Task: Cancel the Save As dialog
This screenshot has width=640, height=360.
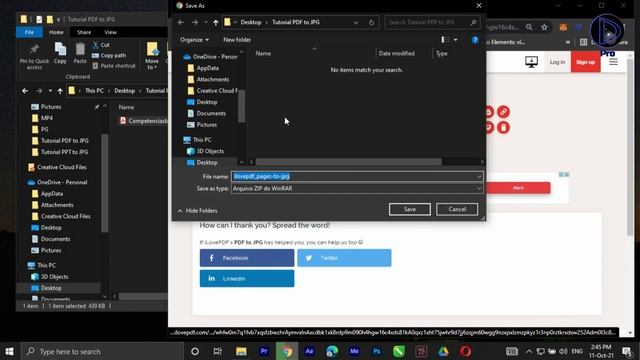Action: pyautogui.click(x=457, y=209)
